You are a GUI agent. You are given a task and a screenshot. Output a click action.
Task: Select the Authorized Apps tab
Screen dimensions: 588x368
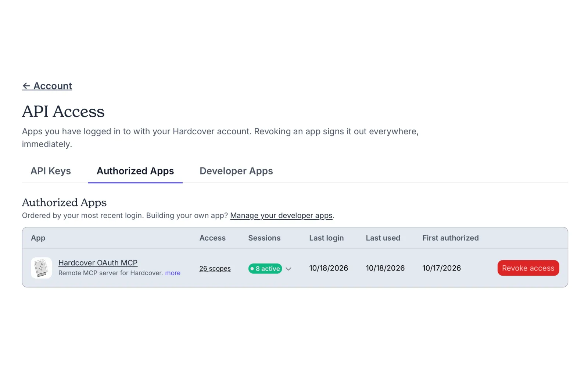coord(135,171)
